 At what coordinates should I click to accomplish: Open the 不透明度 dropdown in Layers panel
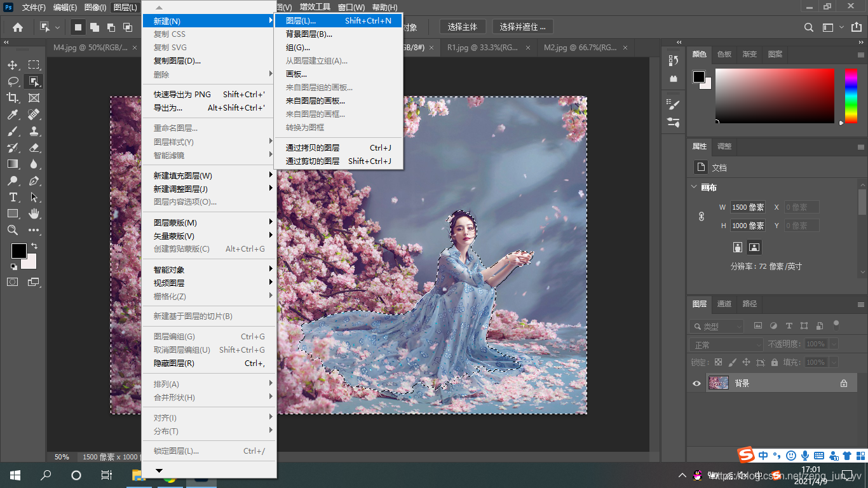click(x=833, y=343)
